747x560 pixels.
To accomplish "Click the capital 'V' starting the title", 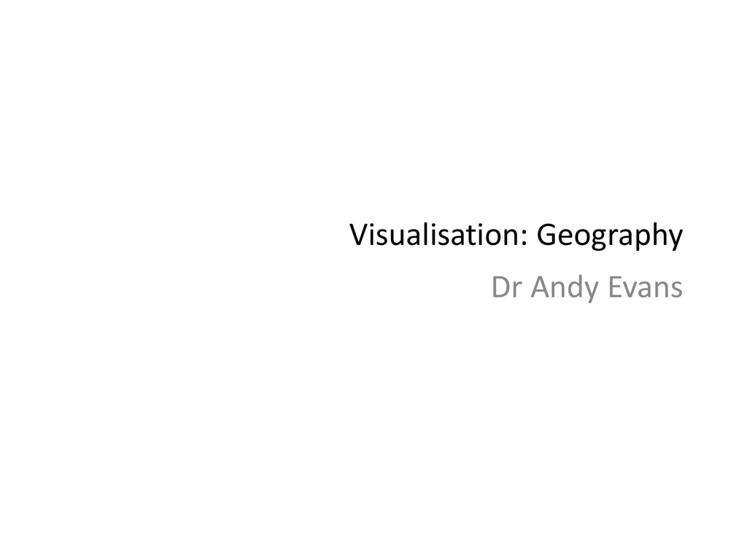I will pos(359,234).
